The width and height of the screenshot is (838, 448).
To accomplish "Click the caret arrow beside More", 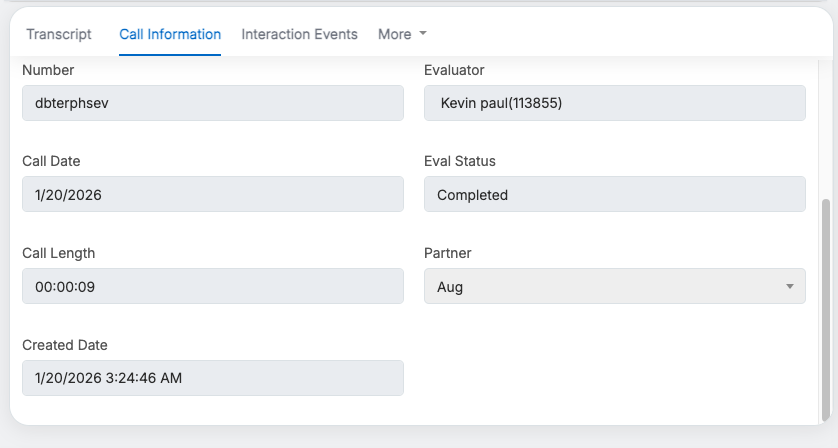I will tap(423, 34).
